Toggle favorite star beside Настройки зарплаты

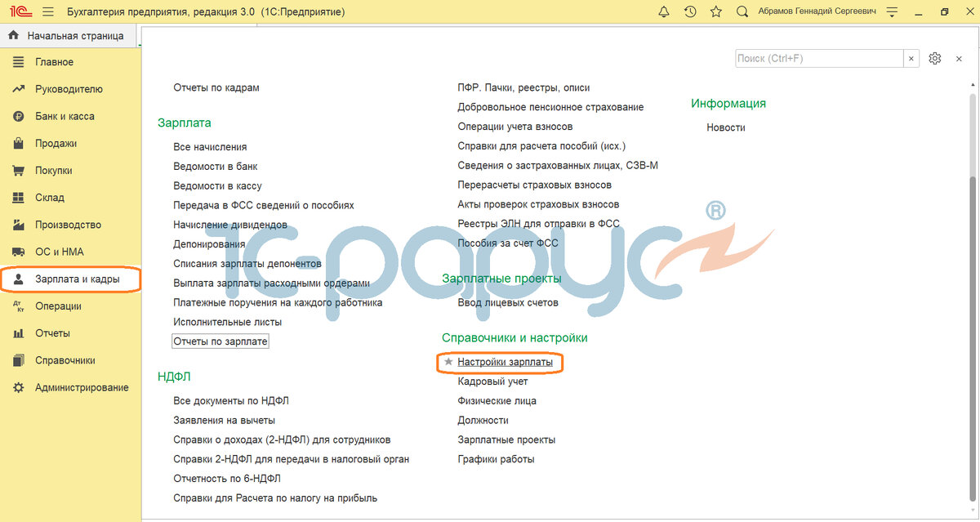pyautogui.click(x=448, y=361)
